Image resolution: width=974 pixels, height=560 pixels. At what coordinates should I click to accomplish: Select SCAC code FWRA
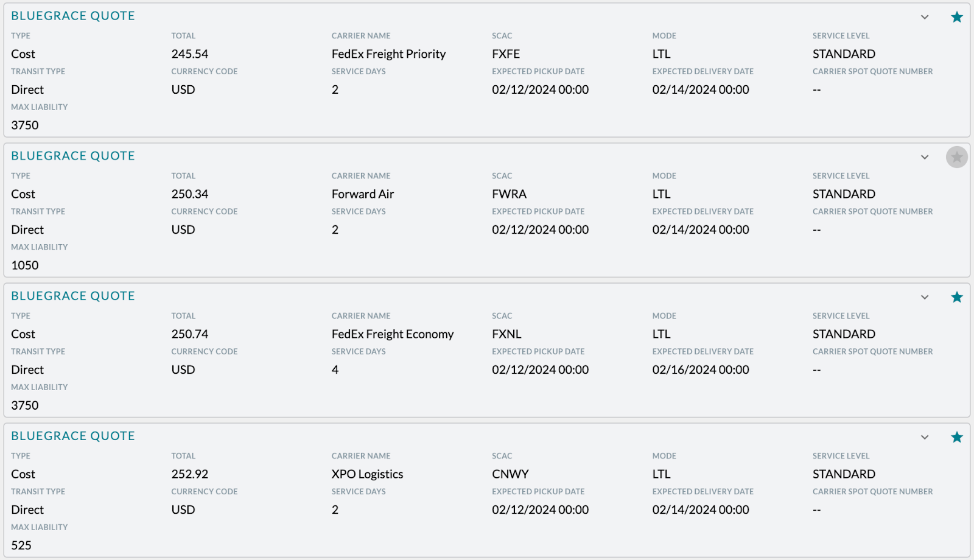510,194
